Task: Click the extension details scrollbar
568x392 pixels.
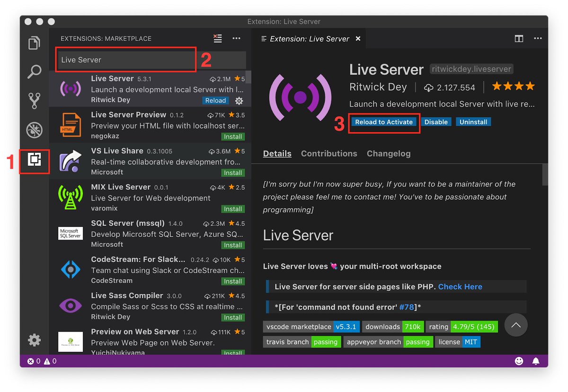Action: (x=545, y=174)
